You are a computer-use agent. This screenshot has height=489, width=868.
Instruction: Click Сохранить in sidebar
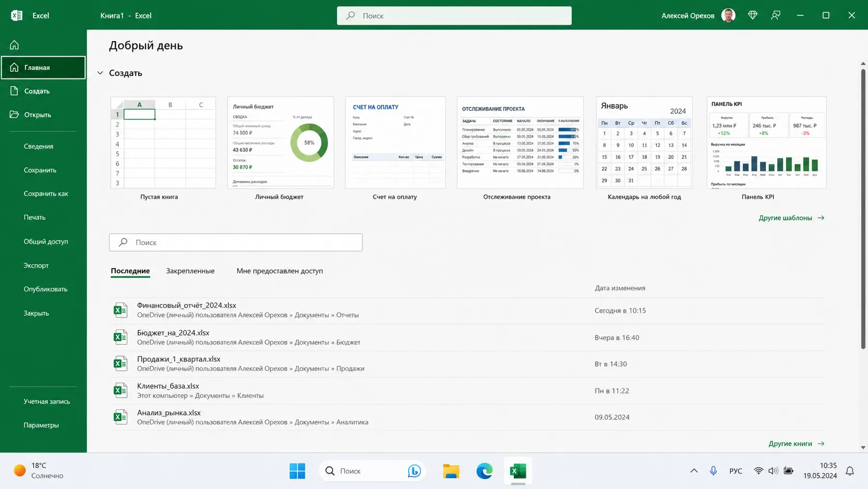tap(40, 170)
